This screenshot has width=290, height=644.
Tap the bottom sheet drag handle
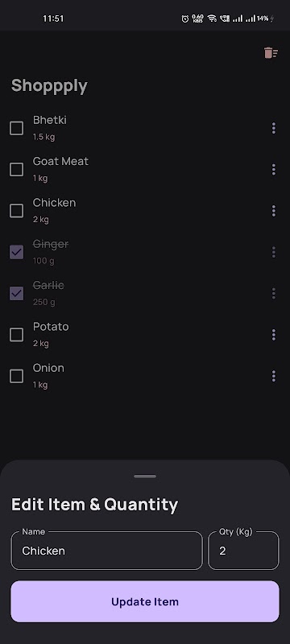pos(145,477)
